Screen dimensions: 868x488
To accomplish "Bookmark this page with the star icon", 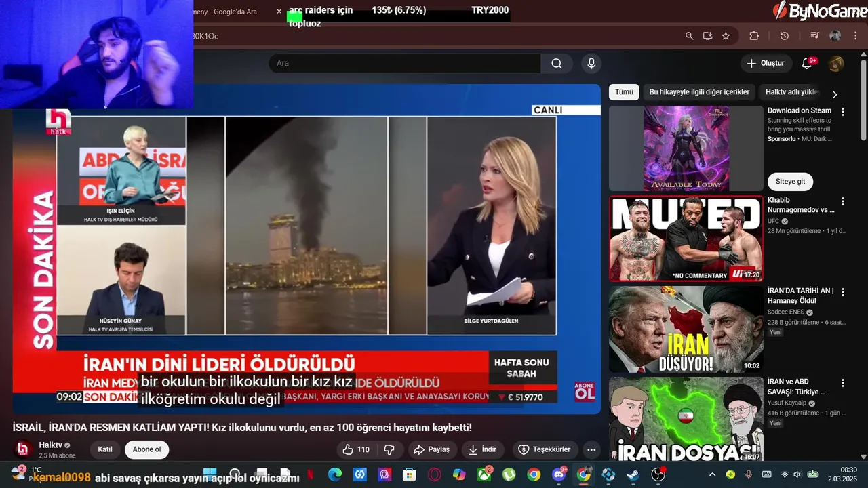I will (726, 36).
